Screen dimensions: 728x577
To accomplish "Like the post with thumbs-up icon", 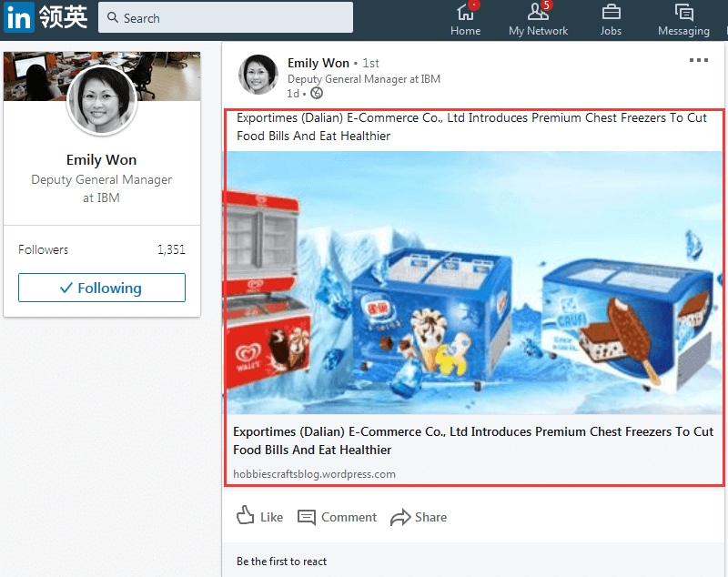I will coord(246,516).
